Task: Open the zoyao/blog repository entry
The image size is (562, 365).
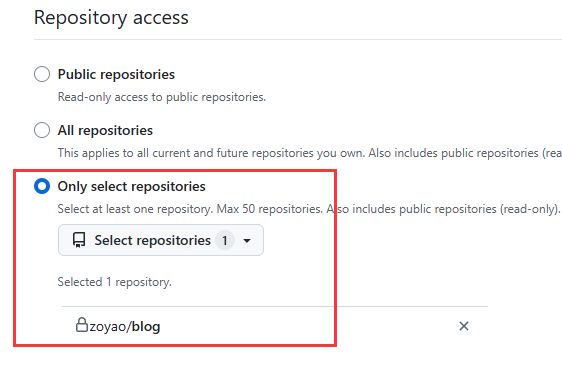Action: (x=125, y=326)
